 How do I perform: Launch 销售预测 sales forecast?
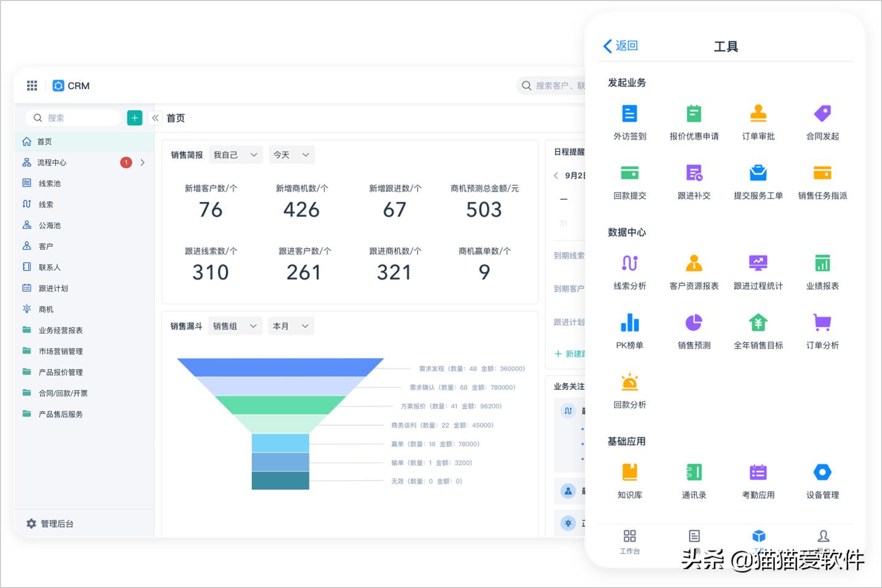(694, 330)
